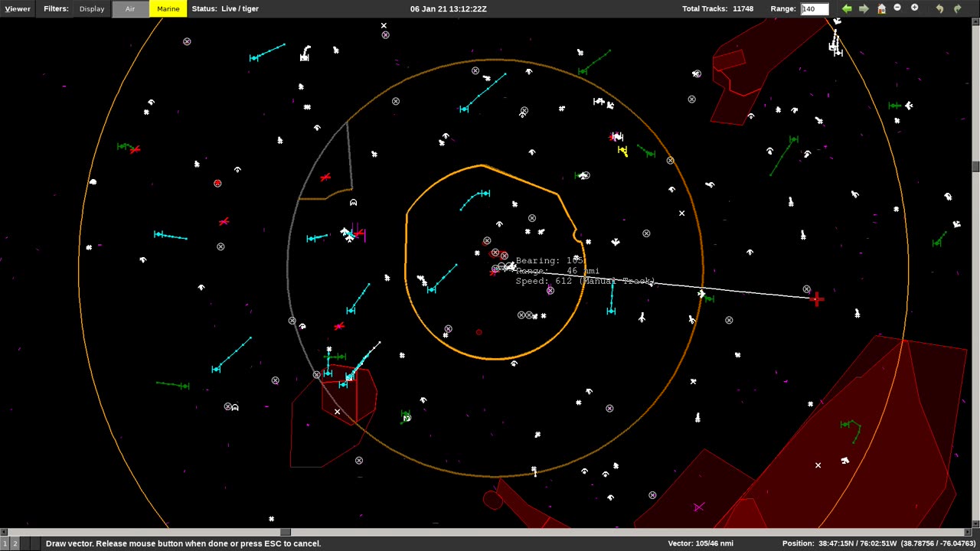Click the Bearing: 105 vector label
Image resolution: width=980 pixels, height=551 pixels.
(550, 261)
